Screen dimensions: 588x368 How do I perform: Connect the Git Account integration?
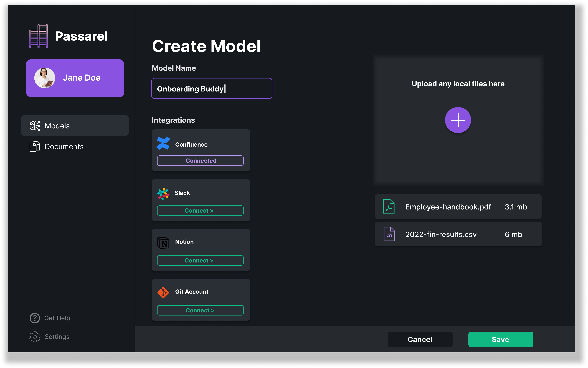tap(200, 310)
